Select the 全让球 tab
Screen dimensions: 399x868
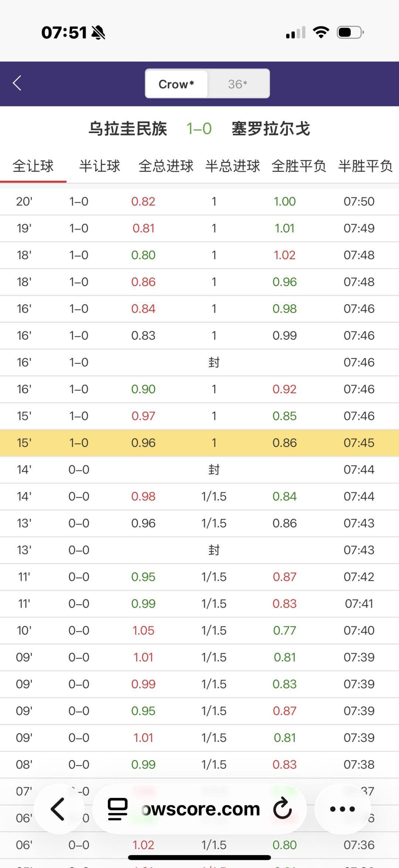(33, 166)
